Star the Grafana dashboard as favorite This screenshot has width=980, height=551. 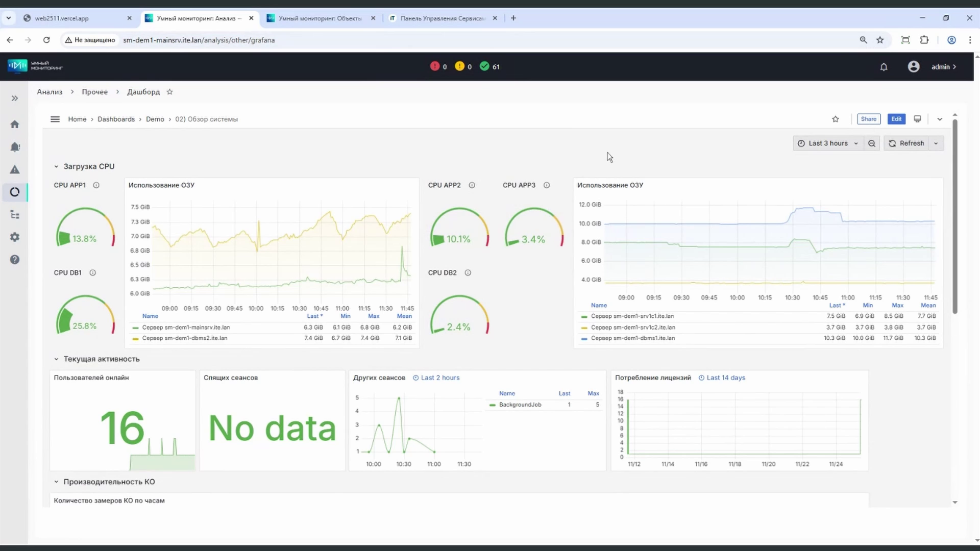(x=836, y=119)
